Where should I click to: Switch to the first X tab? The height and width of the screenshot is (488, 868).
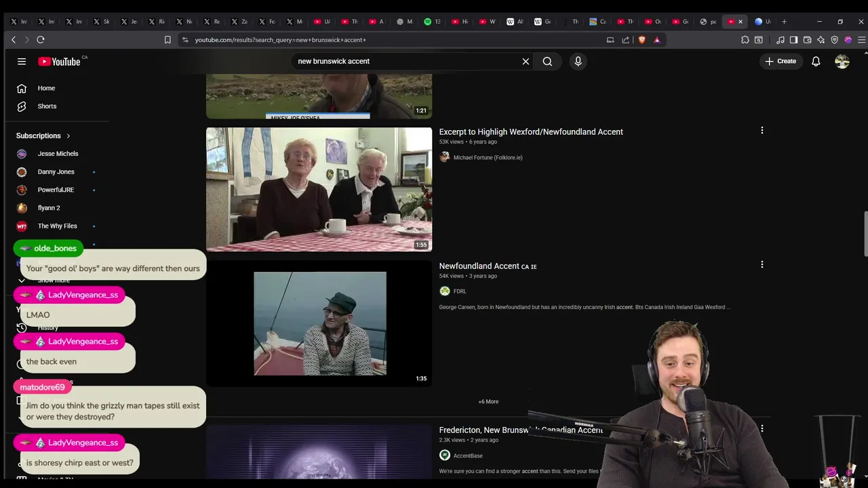(19, 22)
